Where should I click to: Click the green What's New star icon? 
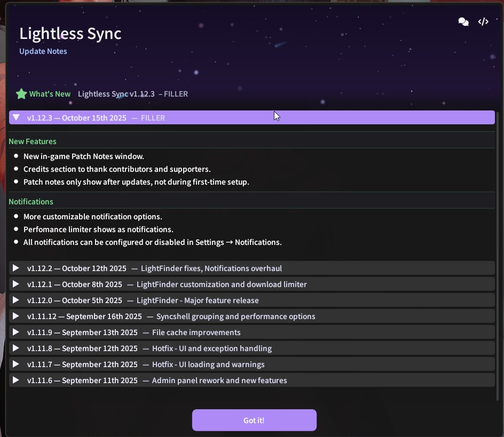tap(21, 94)
